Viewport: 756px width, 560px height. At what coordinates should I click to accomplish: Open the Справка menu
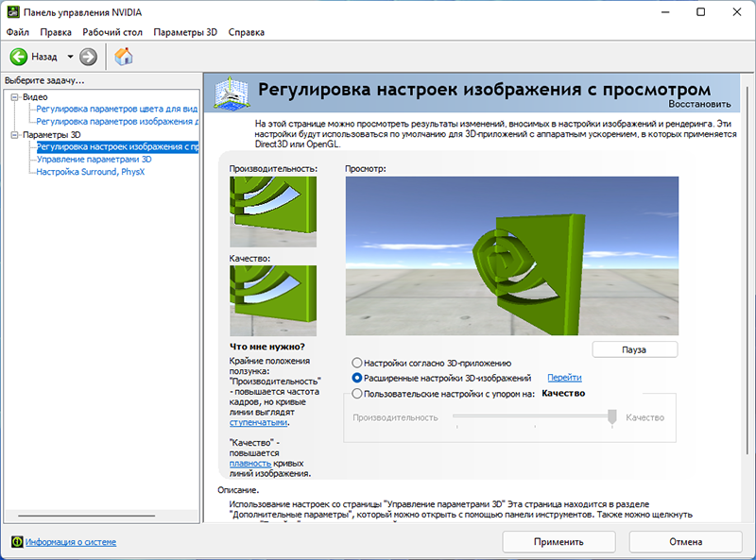click(247, 32)
